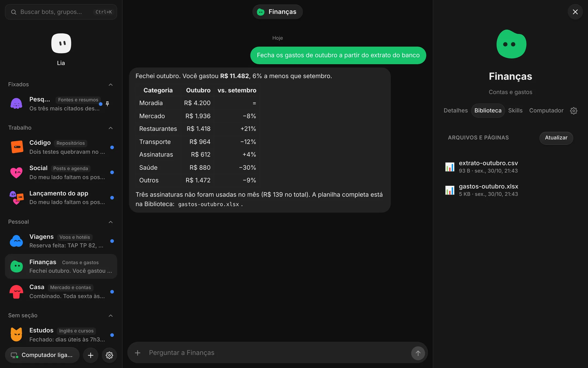Image resolution: width=588 pixels, height=368 pixels.
Task: Collapse the Fixados section
Action: tap(111, 85)
